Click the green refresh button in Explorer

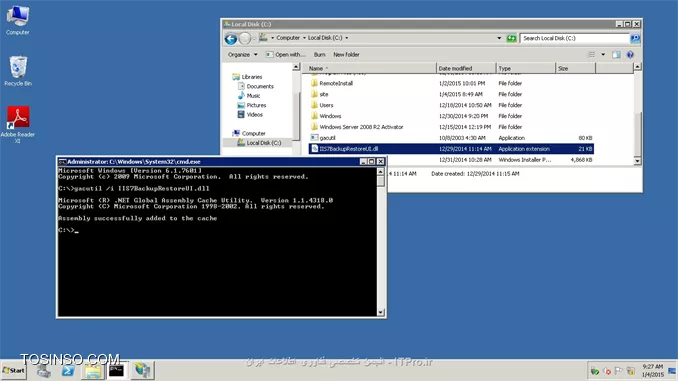click(x=511, y=38)
